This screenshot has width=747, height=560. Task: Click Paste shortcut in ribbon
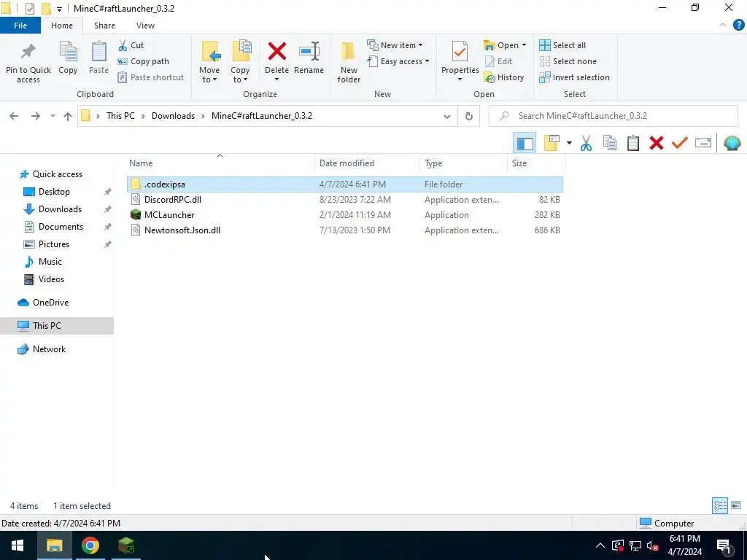click(150, 77)
